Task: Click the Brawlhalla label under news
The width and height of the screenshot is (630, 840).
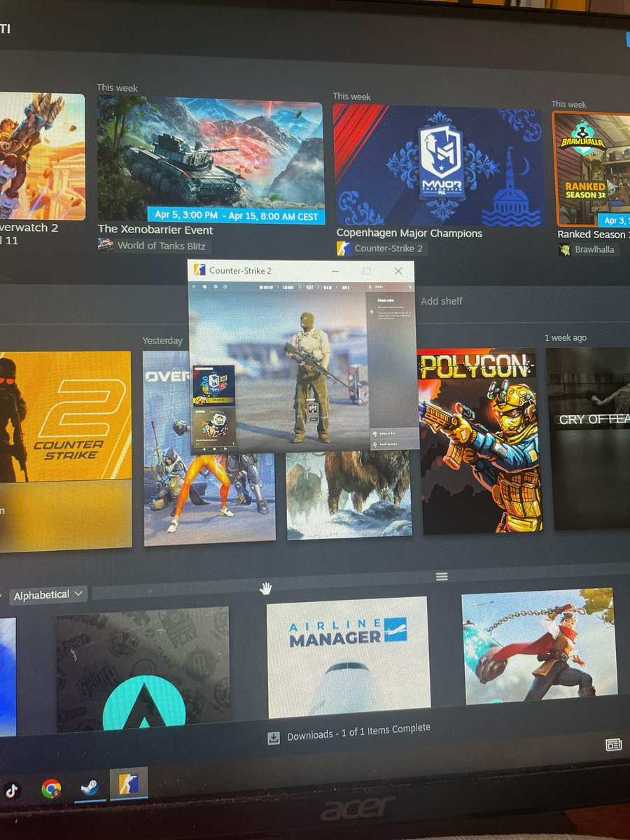Action: point(594,249)
